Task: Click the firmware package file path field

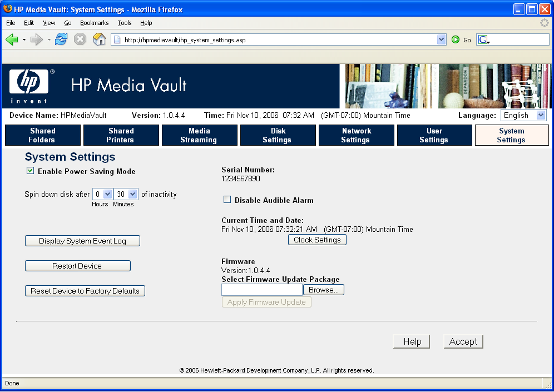Action: click(261, 290)
